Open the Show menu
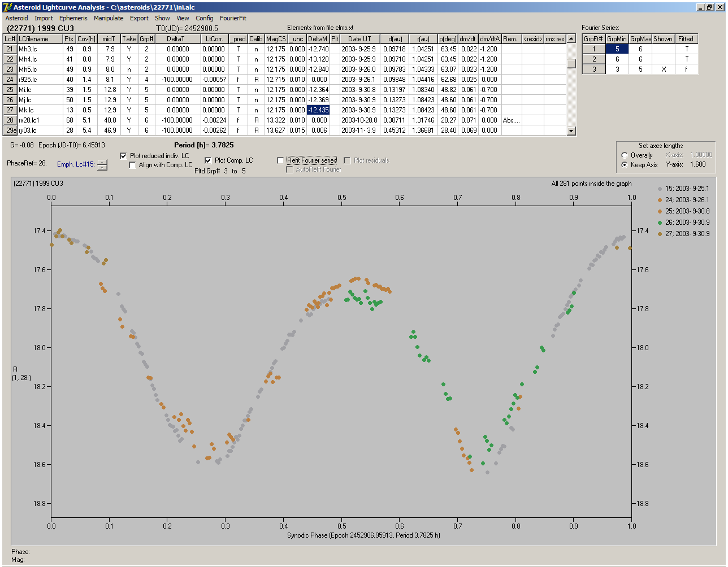This screenshot has width=728, height=567. pyautogui.click(x=162, y=18)
